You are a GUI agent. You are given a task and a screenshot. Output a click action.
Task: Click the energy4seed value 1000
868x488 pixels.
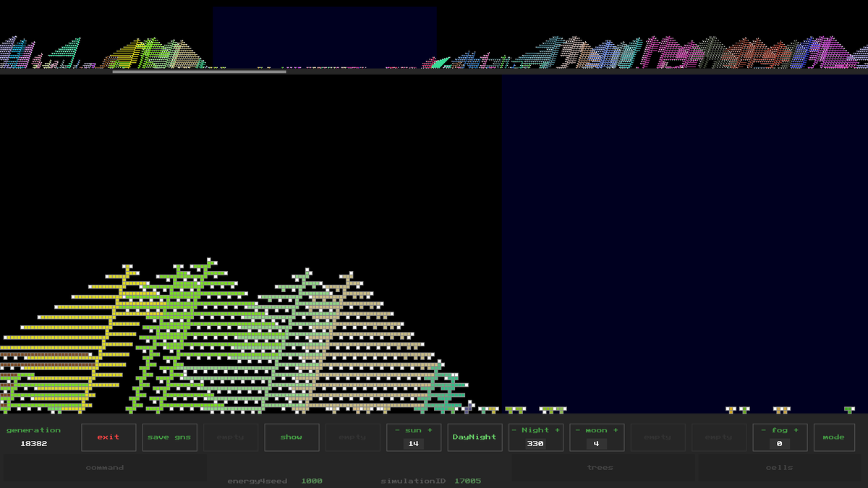312,481
